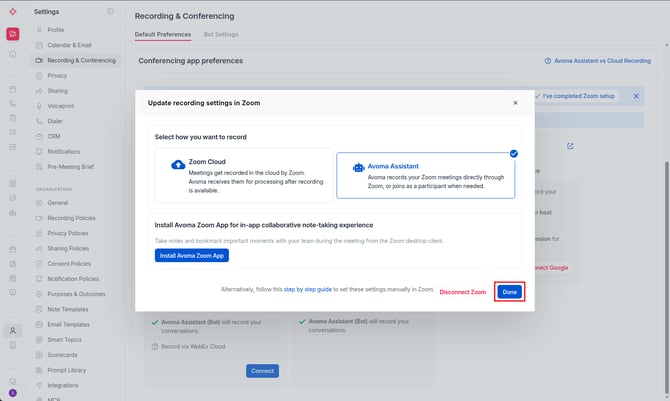Switch to the Bot Settings tab
670x401 pixels.
tap(221, 34)
